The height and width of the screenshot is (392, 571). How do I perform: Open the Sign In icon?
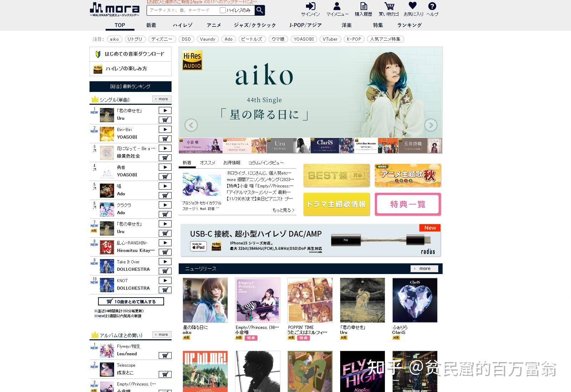tap(310, 9)
